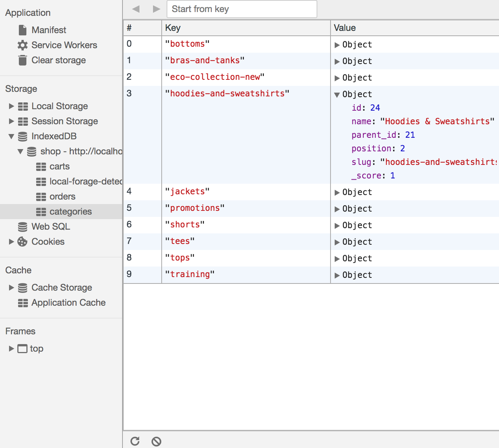Open Service Workers panel
Viewport: 499px width, 448px height.
click(64, 45)
